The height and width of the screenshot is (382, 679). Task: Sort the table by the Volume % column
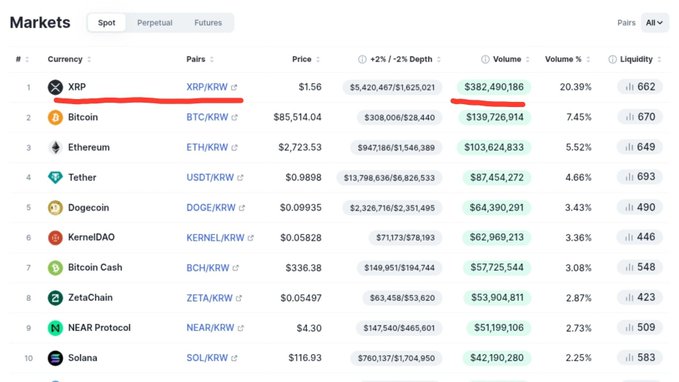pos(567,59)
